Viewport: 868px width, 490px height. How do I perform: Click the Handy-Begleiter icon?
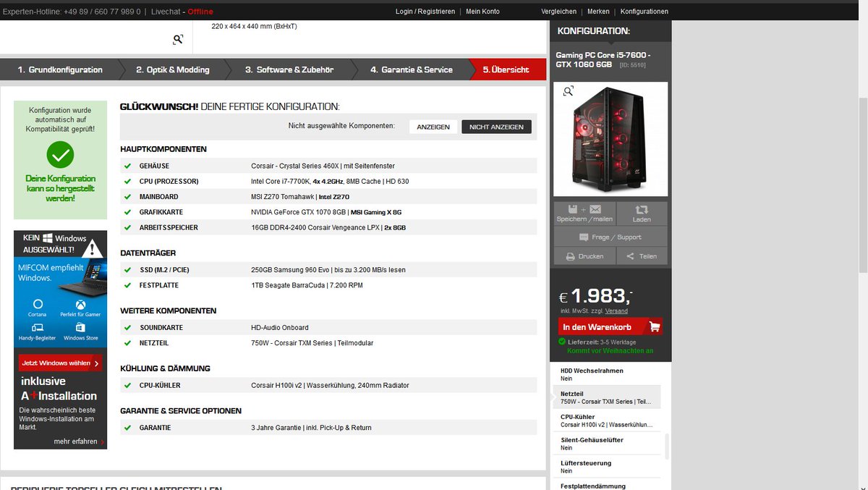pyautogui.click(x=38, y=328)
